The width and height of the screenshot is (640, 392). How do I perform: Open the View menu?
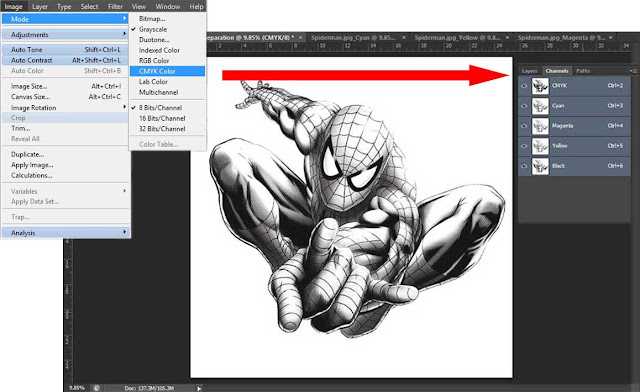click(x=139, y=7)
